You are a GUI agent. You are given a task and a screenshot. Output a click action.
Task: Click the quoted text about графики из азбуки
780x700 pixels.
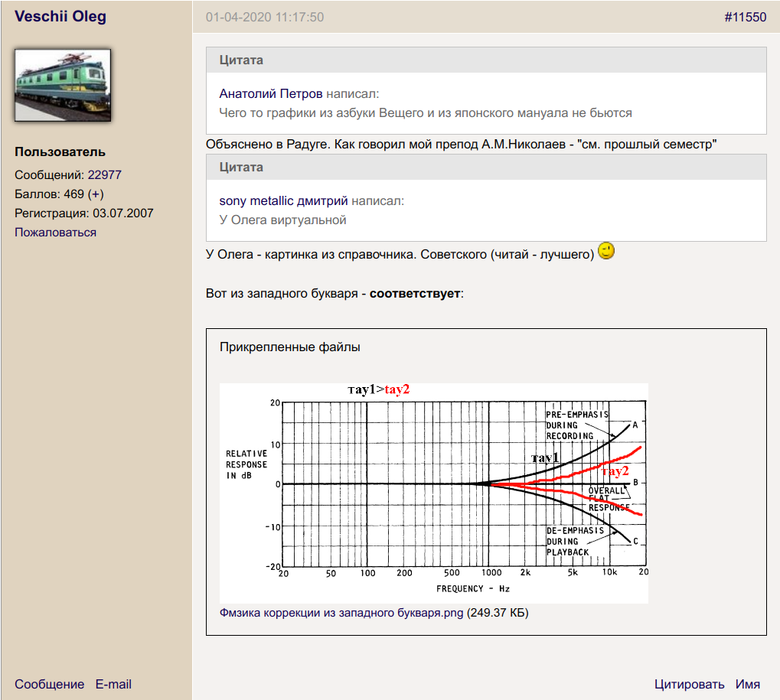coord(426,113)
